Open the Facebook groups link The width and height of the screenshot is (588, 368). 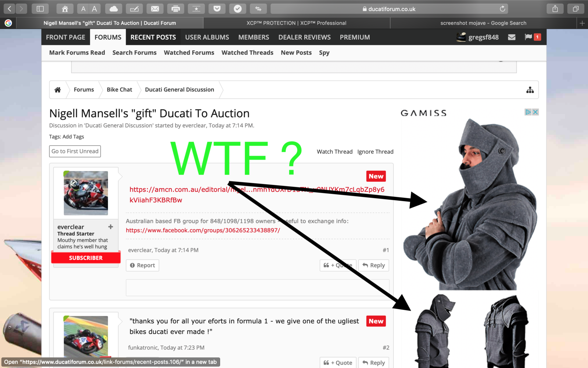(x=203, y=230)
